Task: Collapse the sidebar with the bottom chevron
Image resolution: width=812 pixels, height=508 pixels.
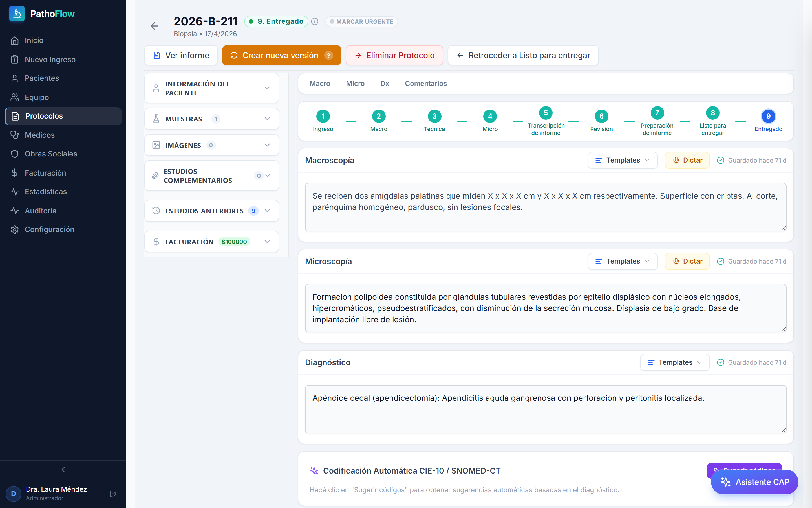Action: [x=63, y=469]
